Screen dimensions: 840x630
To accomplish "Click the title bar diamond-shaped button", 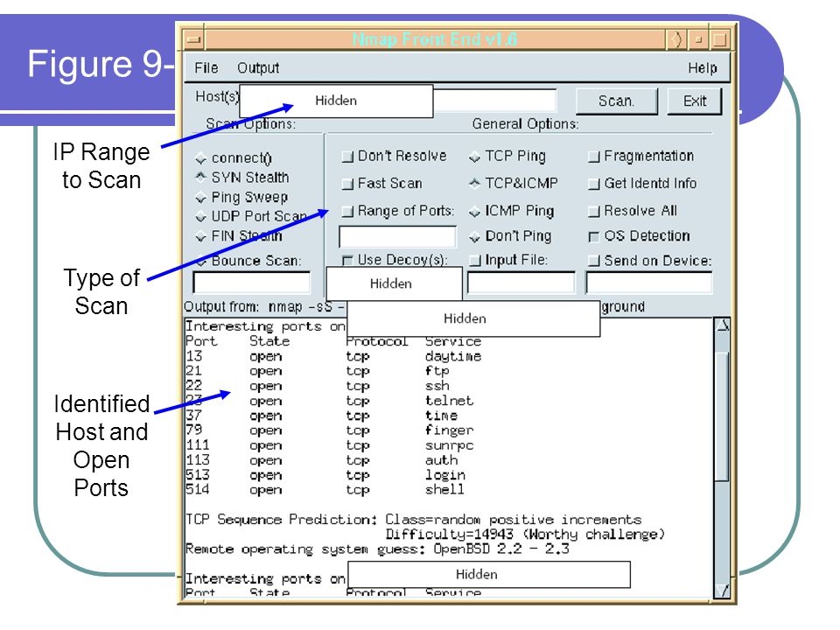I will [677, 39].
